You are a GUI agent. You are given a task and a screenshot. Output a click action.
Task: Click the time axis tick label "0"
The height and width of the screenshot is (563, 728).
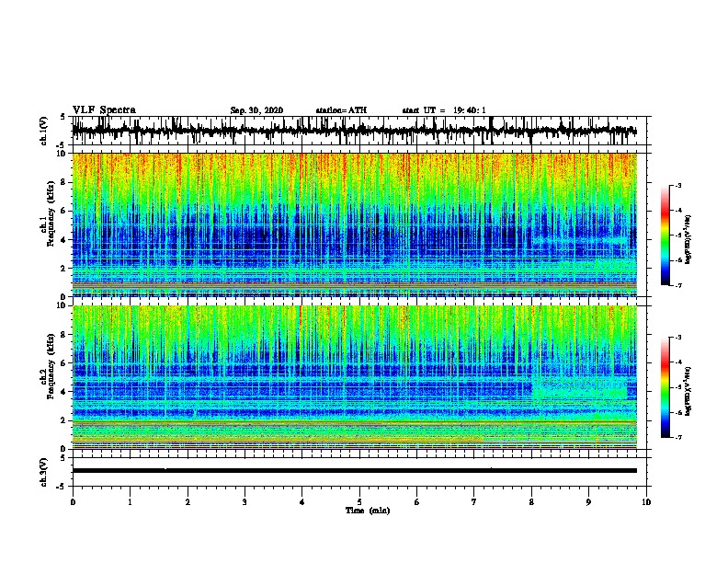click(73, 502)
